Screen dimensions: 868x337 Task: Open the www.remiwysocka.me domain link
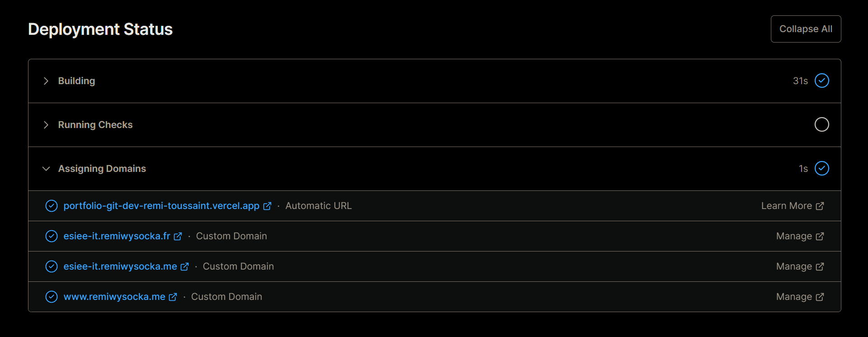tap(114, 297)
